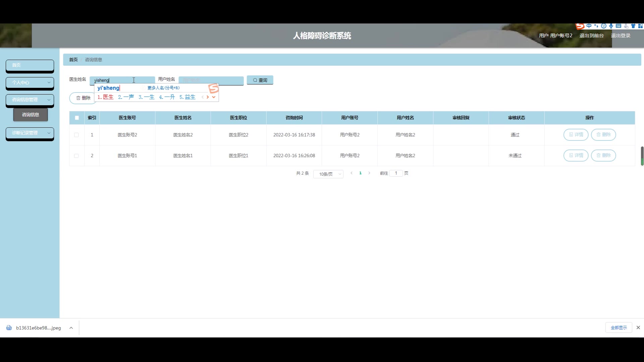The width and height of the screenshot is (644, 362).
Task: Go to 首页 in the sidebar
Action: pos(30,65)
